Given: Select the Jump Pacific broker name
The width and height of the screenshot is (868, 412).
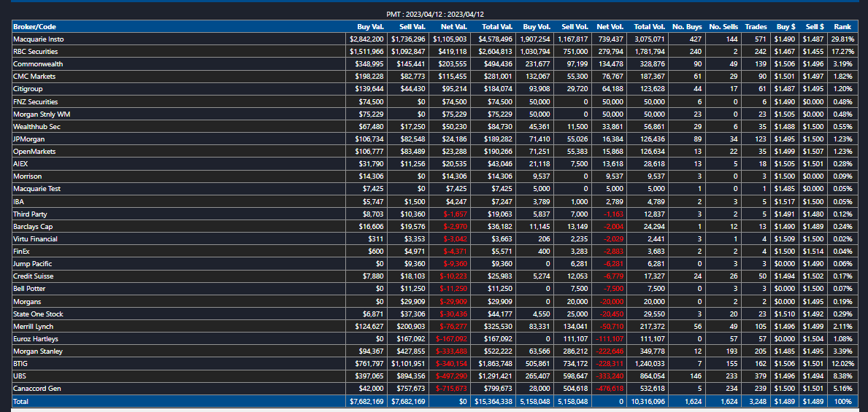Looking at the screenshot, I should [33, 264].
